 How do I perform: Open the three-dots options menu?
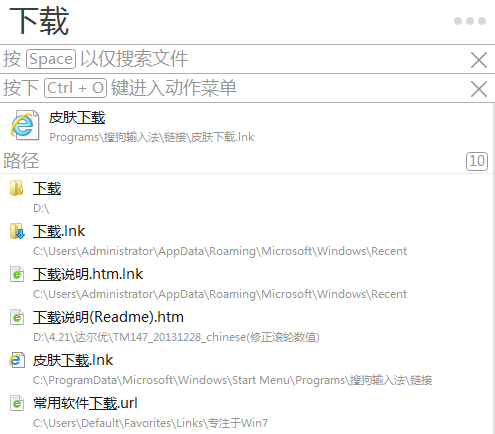470,21
